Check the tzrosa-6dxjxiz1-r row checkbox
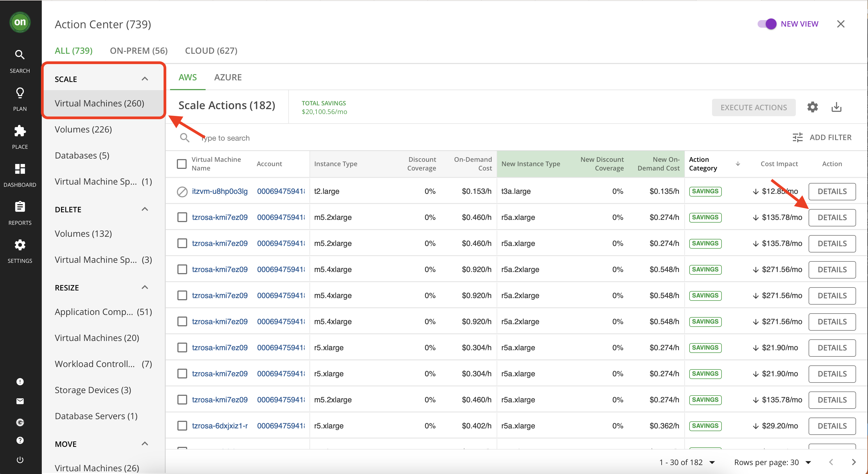The height and width of the screenshot is (474, 868). coord(182,426)
